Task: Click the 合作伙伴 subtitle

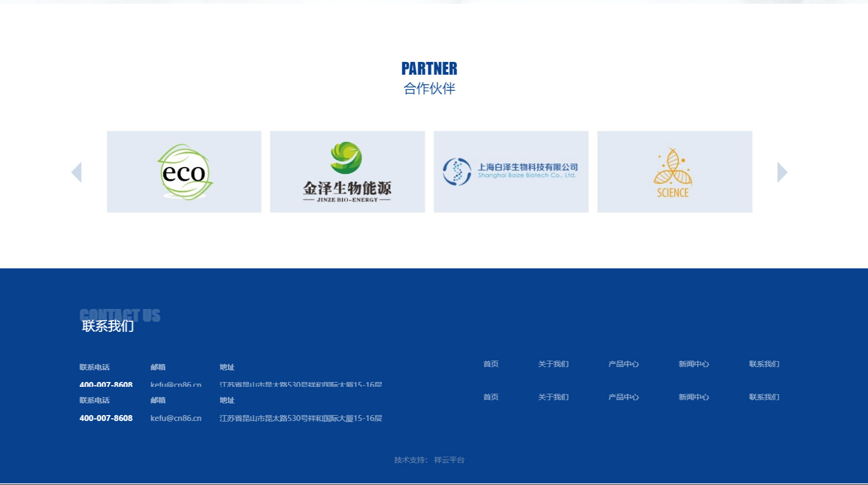Action: (429, 89)
